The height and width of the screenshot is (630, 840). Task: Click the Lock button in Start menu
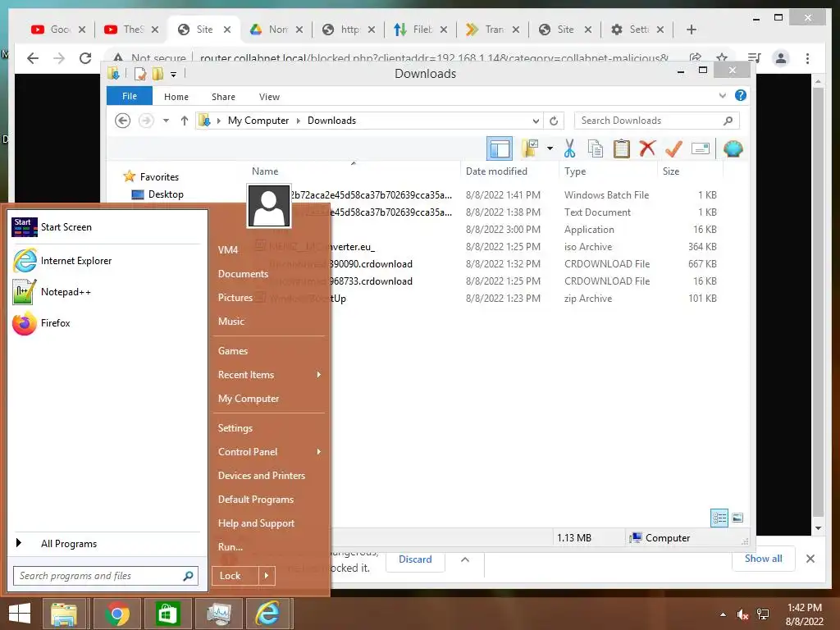(235, 576)
